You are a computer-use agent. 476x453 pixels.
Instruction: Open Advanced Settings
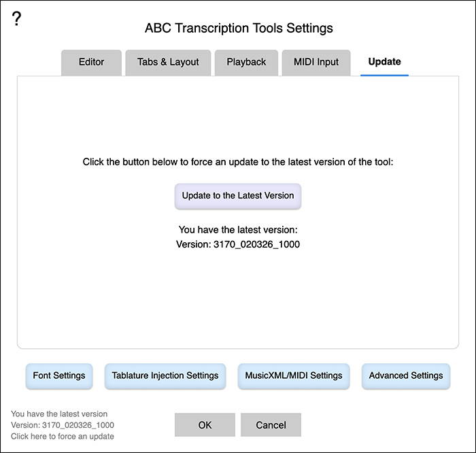pyautogui.click(x=406, y=375)
